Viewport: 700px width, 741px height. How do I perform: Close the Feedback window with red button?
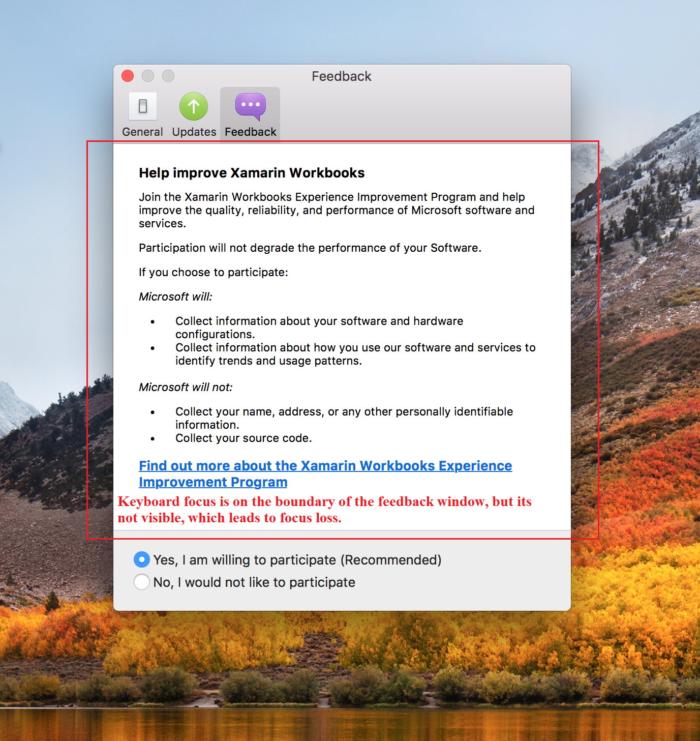(x=128, y=76)
